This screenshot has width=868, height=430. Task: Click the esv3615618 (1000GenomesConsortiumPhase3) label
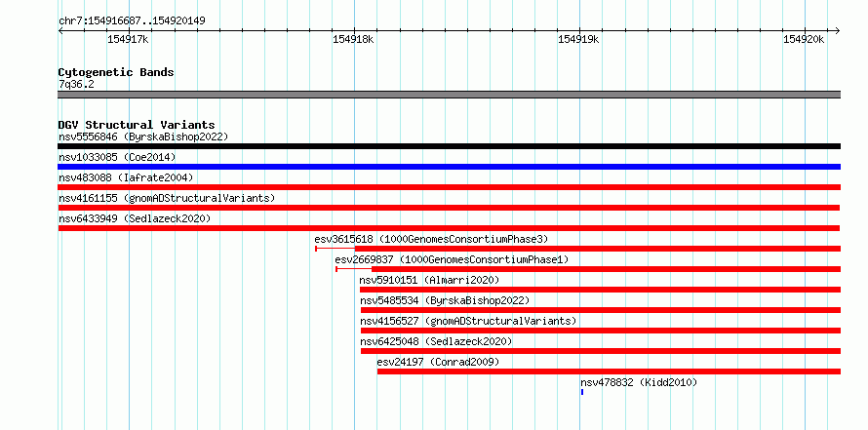pyautogui.click(x=431, y=239)
